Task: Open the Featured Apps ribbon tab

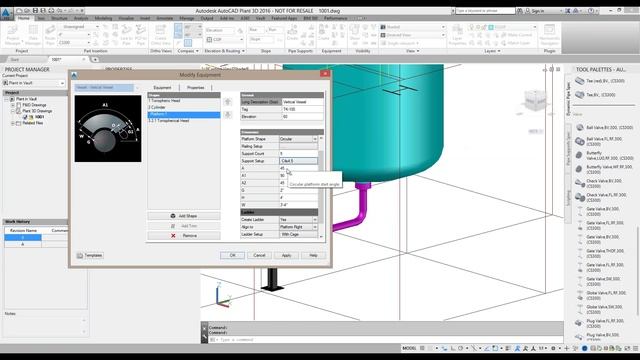Action: [284, 18]
